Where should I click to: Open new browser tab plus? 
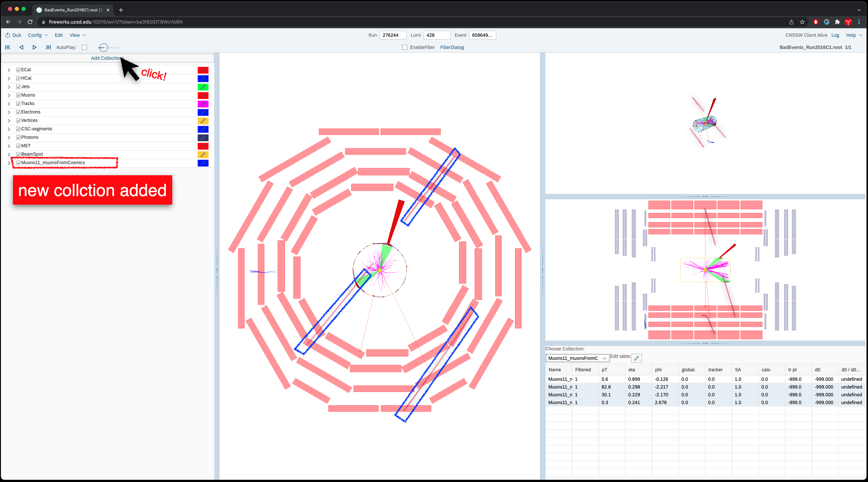(121, 10)
